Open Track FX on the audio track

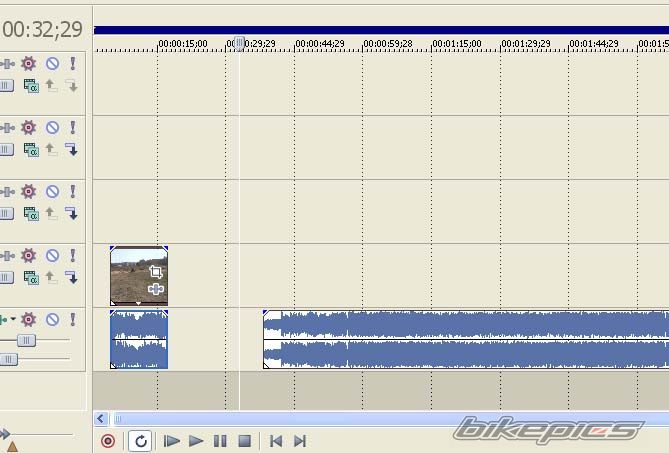pyautogui.click(x=28, y=320)
